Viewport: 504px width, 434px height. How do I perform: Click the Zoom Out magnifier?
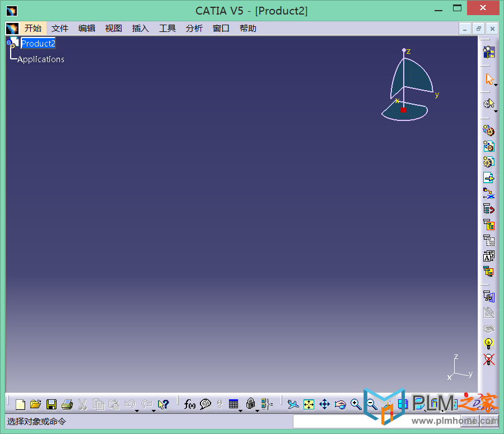(372, 404)
